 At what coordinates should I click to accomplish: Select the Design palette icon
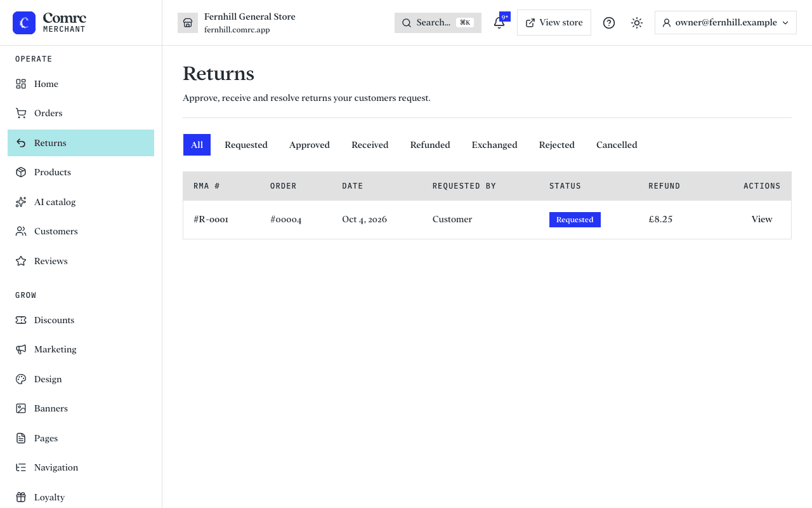[21, 379]
